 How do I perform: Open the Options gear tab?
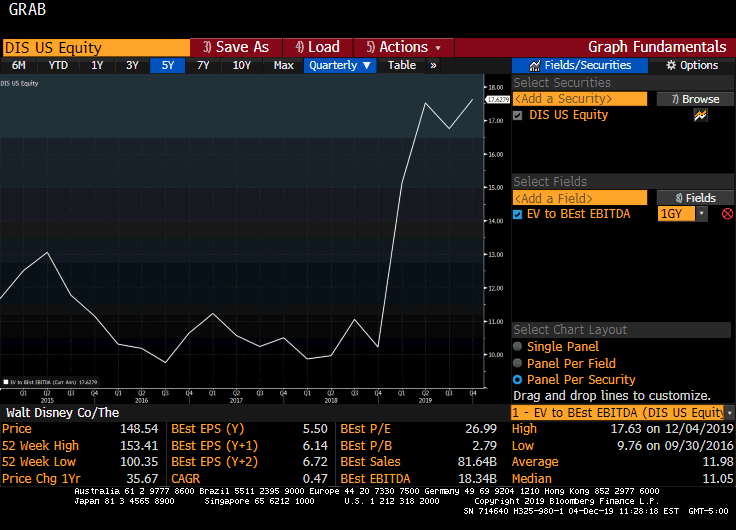tap(692, 65)
